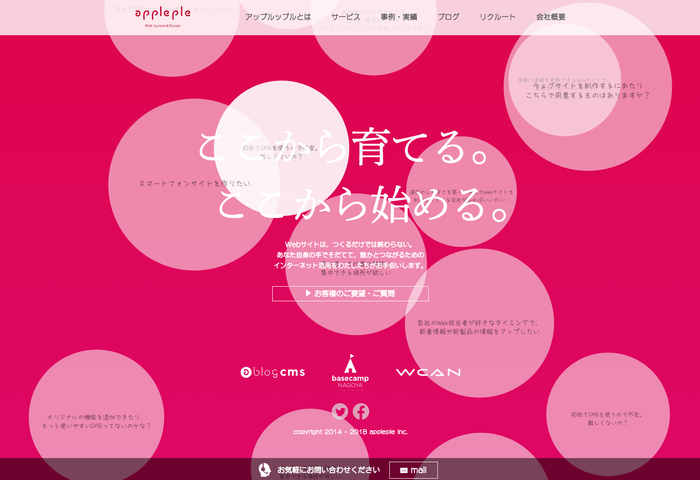Click the WCAN logo

(427, 372)
